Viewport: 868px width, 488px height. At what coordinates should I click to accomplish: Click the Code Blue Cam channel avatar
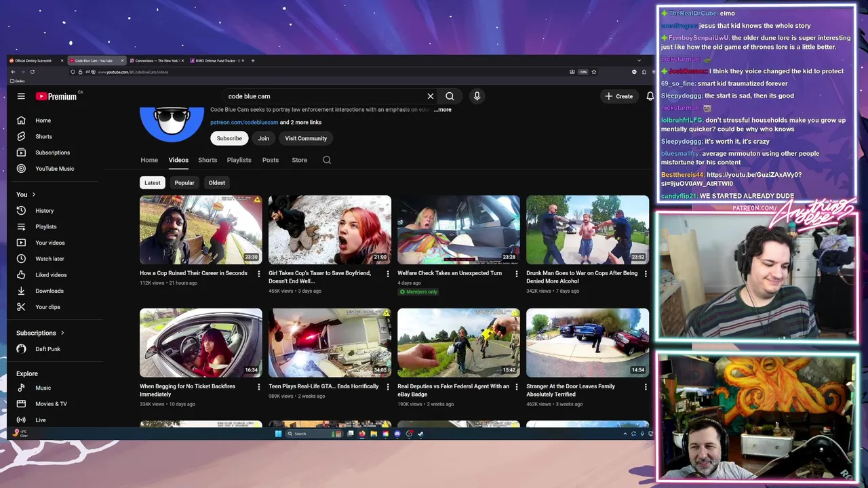(172, 123)
